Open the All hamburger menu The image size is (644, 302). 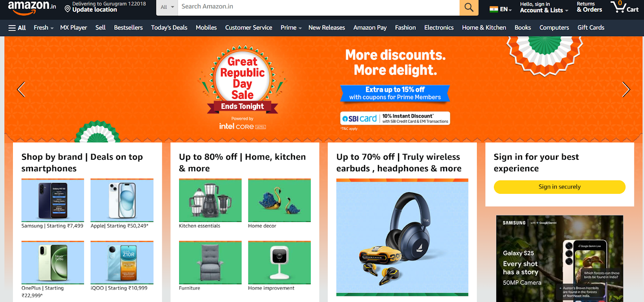[x=17, y=28]
